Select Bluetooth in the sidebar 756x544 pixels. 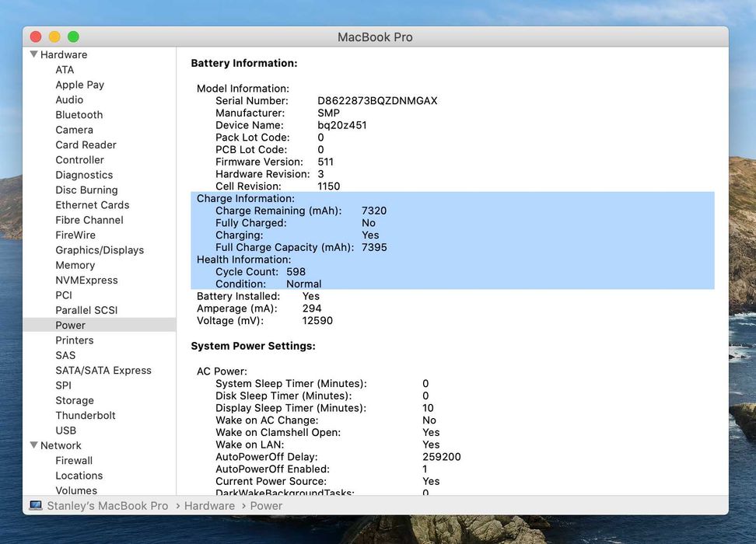pos(79,115)
